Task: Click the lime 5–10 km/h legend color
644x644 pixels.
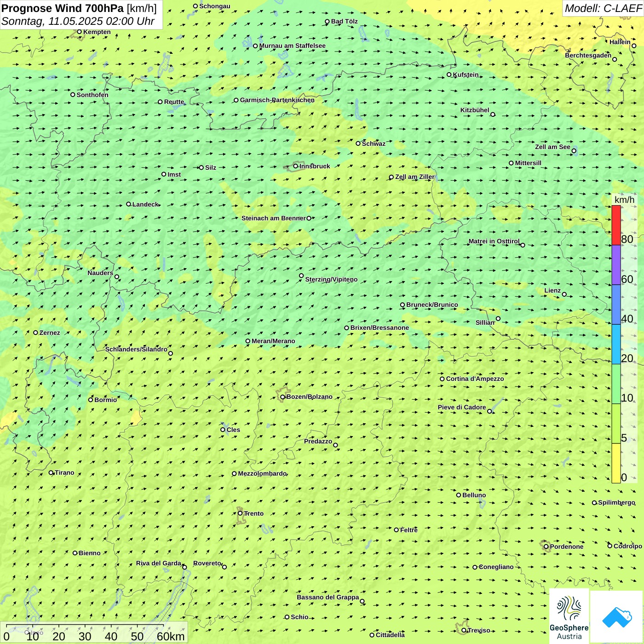Action: 616,423
